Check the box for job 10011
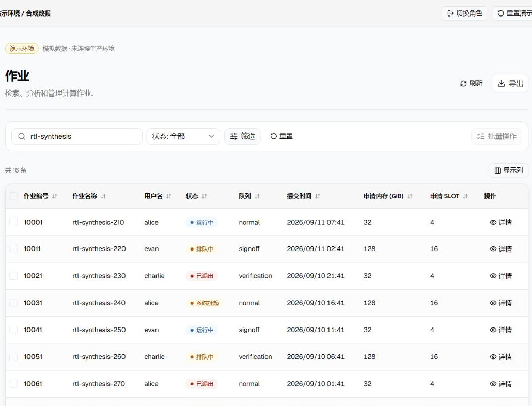532x406 pixels. tap(13, 249)
